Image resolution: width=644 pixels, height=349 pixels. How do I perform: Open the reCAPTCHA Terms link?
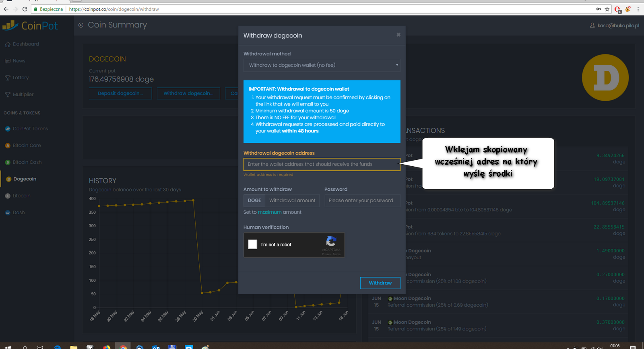(x=337, y=254)
